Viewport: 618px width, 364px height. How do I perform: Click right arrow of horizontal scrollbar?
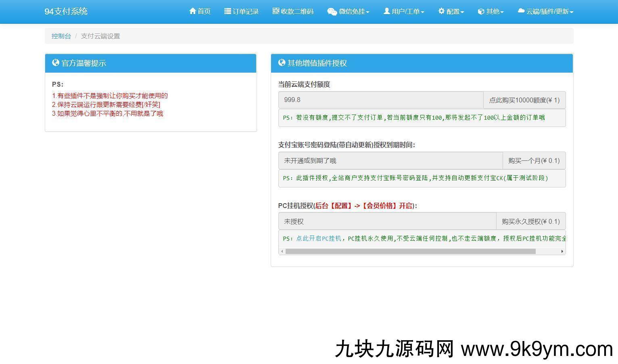[562, 251]
